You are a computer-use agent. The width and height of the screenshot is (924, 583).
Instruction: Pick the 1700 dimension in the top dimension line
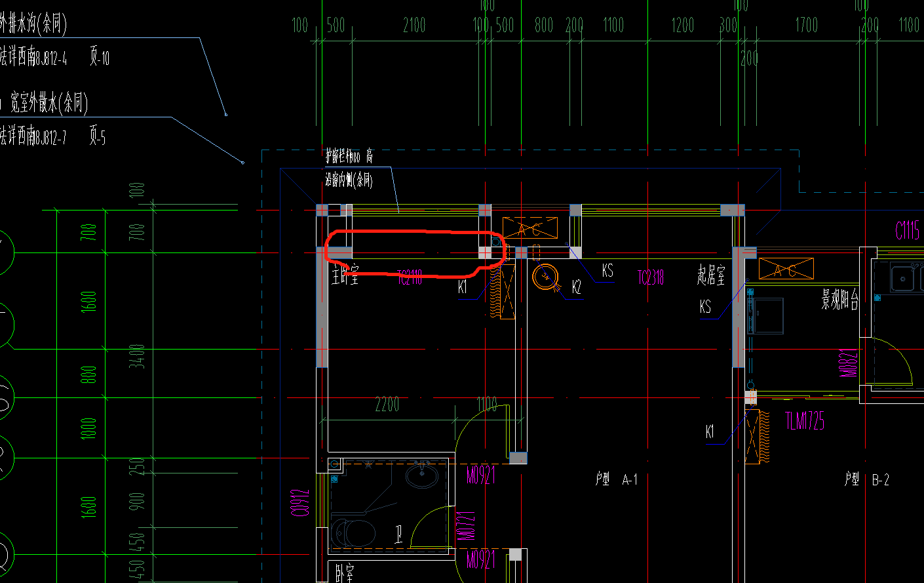[807, 25]
